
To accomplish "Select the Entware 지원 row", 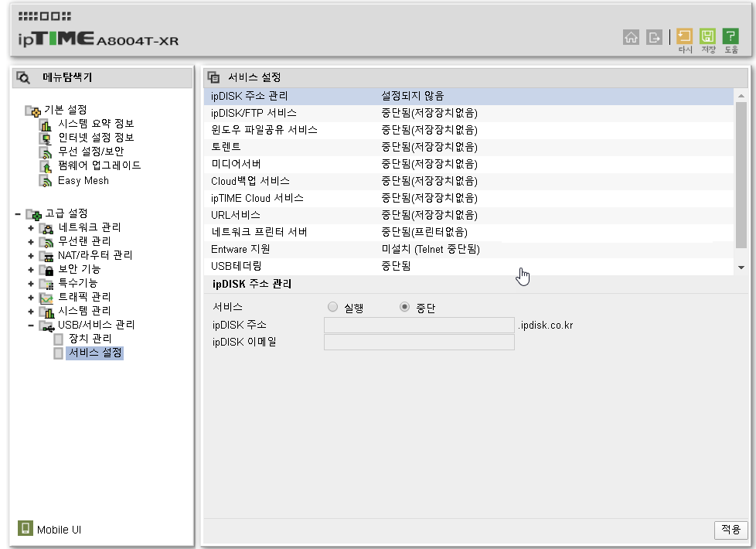I will [468, 250].
